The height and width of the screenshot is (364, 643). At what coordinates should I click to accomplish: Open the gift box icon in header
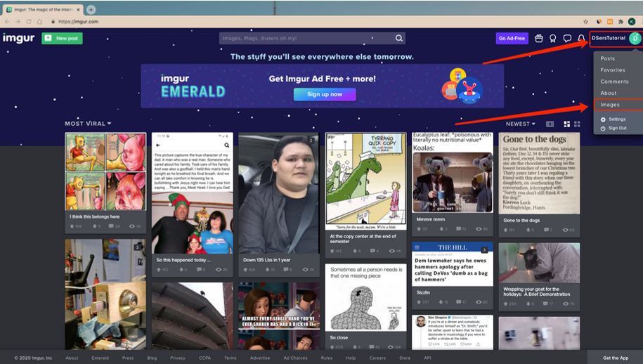pyautogui.click(x=539, y=38)
